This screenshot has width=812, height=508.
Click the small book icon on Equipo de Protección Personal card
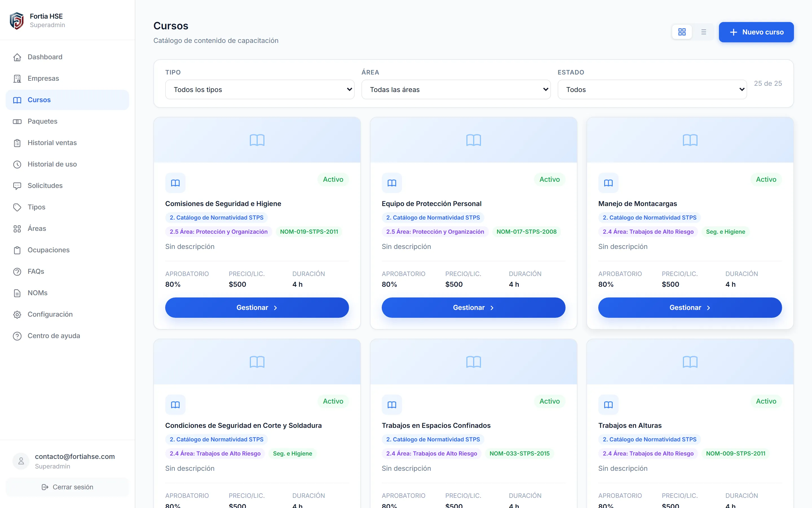click(392, 183)
